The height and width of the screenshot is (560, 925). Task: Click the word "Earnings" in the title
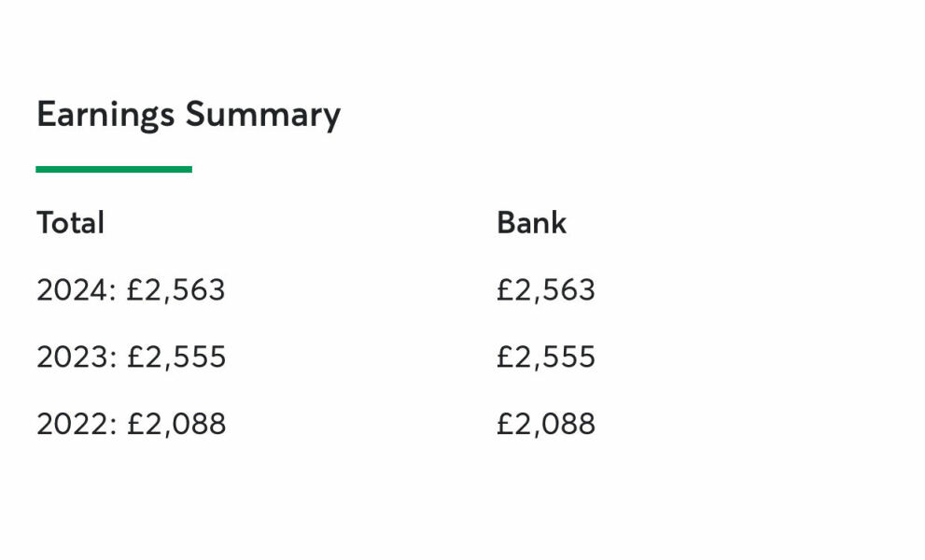click(x=105, y=115)
